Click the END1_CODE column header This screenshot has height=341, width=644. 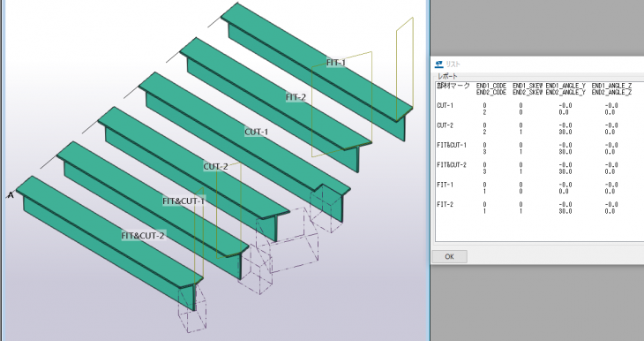tap(491, 86)
